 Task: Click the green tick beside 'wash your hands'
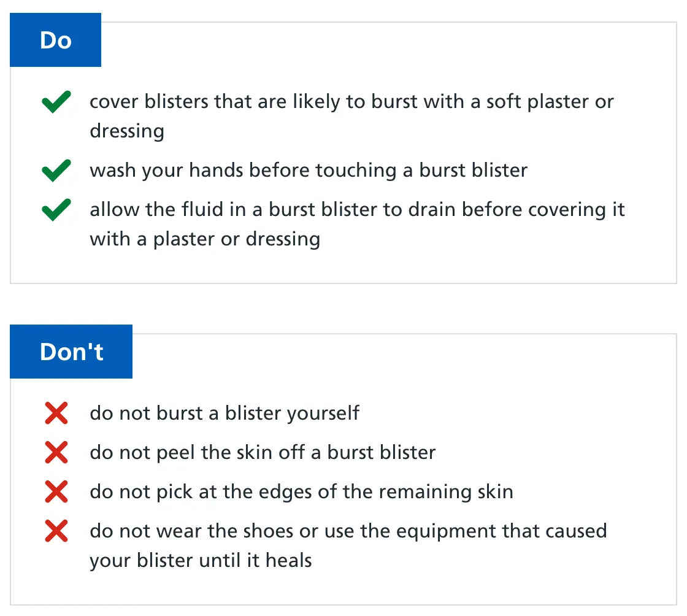pos(56,171)
